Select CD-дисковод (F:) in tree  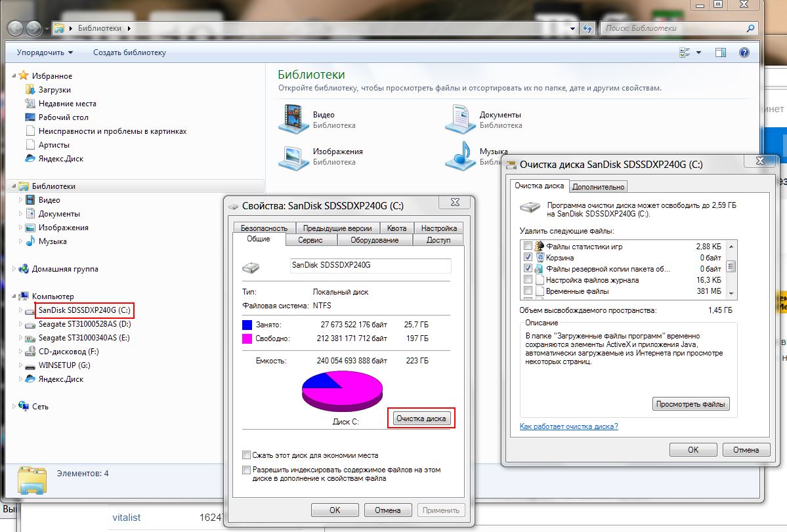(69, 352)
